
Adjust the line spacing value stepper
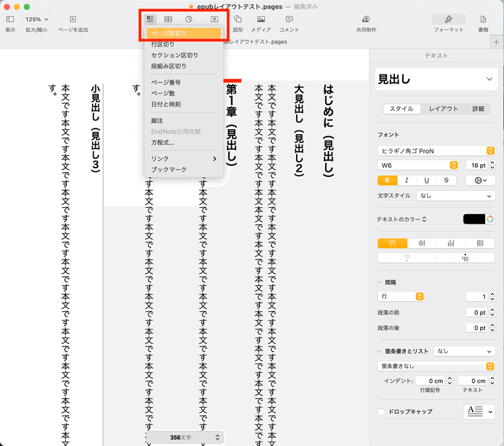(492, 296)
